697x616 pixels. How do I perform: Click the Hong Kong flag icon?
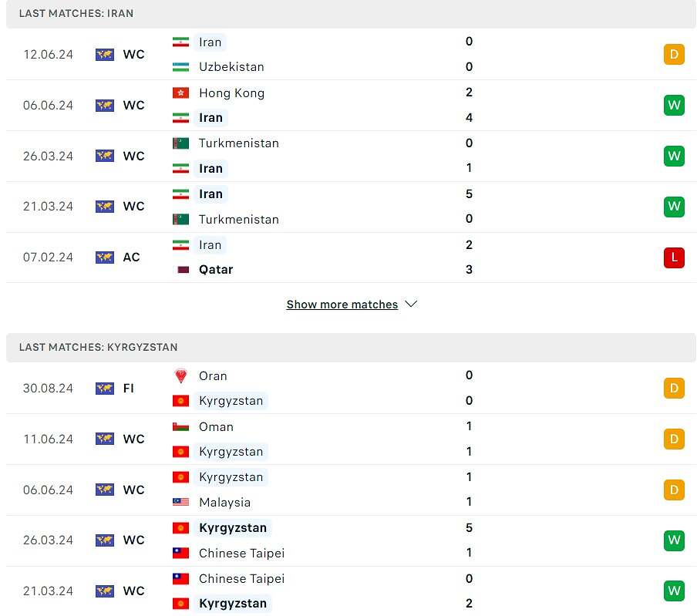click(180, 93)
